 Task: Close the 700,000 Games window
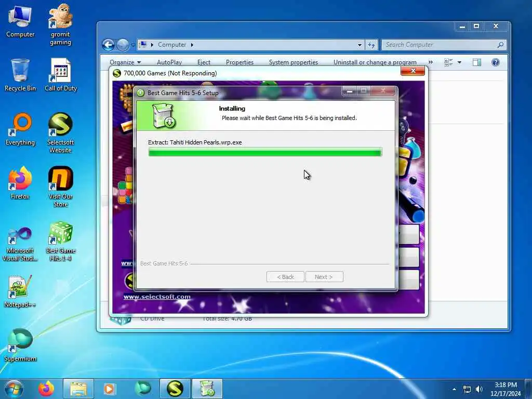[x=413, y=71]
